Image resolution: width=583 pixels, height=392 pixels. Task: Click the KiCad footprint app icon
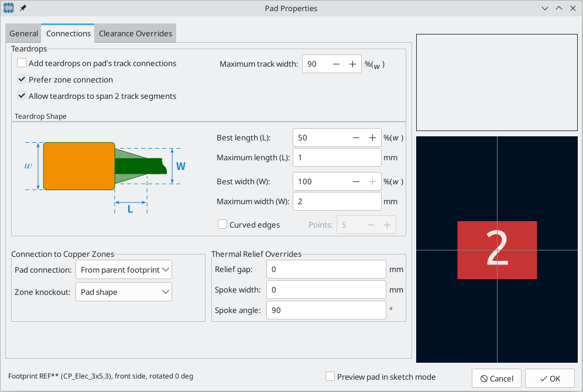pyautogui.click(x=9, y=8)
